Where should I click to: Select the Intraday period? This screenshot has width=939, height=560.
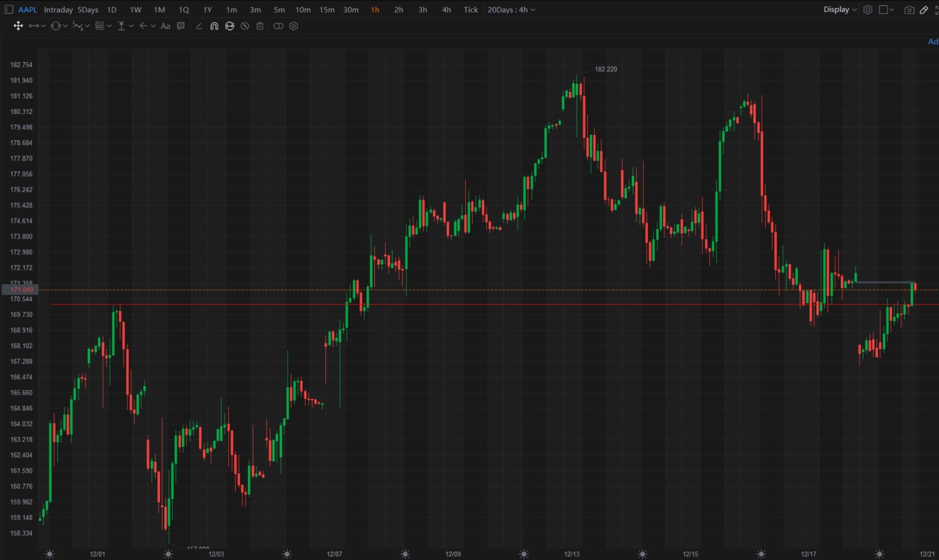pos(59,10)
